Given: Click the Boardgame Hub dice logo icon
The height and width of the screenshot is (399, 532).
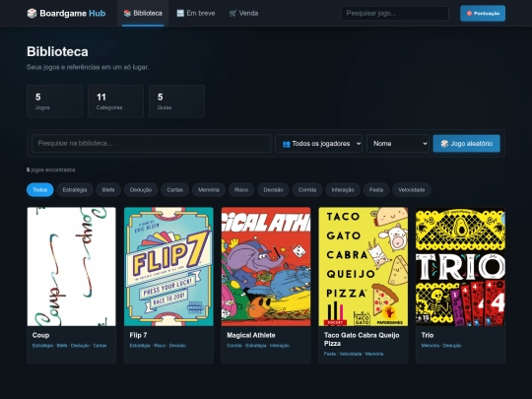Looking at the screenshot, I should pyautogui.click(x=32, y=13).
